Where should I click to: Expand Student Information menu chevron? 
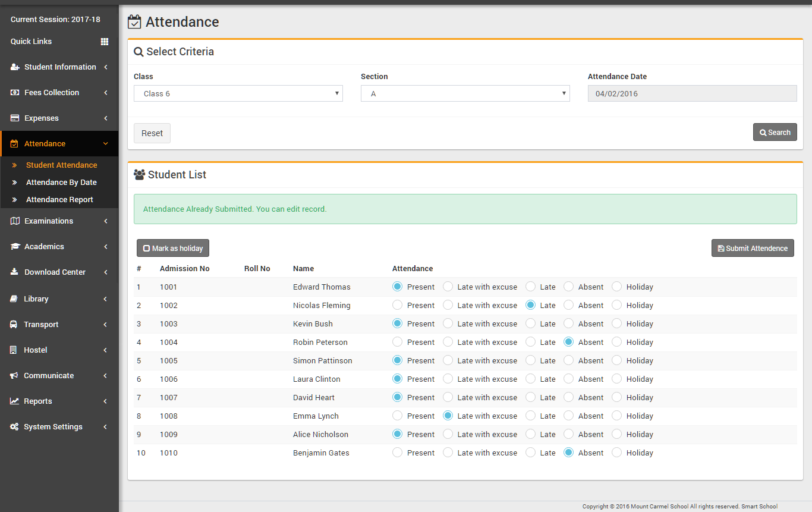pyautogui.click(x=106, y=67)
